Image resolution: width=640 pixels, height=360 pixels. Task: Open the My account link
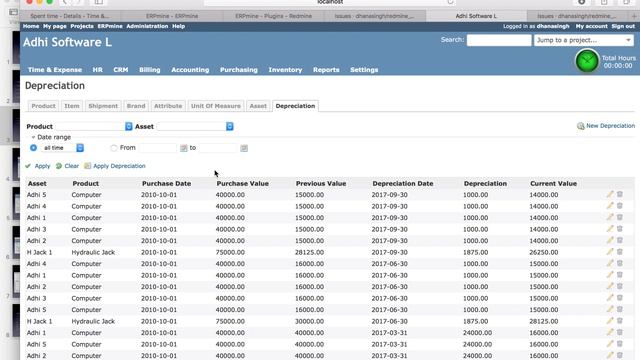click(591, 26)
